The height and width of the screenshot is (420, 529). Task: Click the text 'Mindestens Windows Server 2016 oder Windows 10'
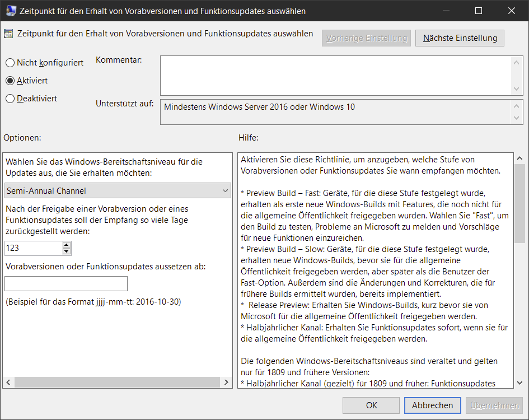coord(259,107)
